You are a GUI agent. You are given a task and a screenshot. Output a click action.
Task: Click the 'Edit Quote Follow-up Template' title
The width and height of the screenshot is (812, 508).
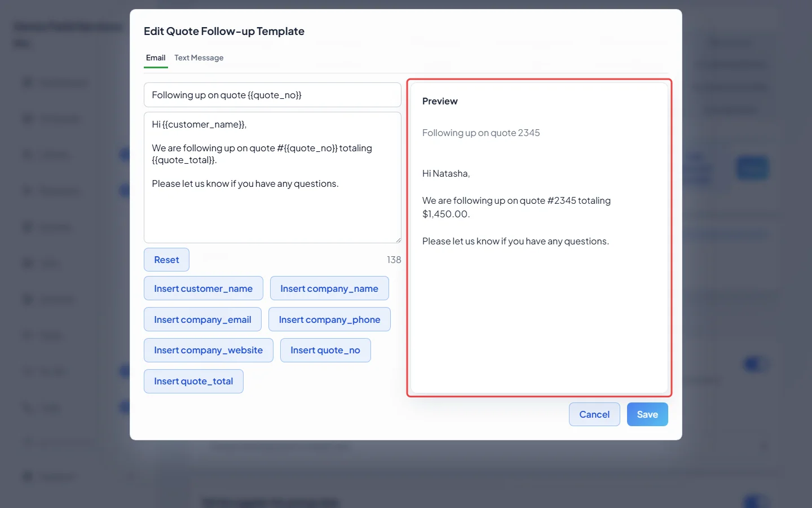point(224,31)
